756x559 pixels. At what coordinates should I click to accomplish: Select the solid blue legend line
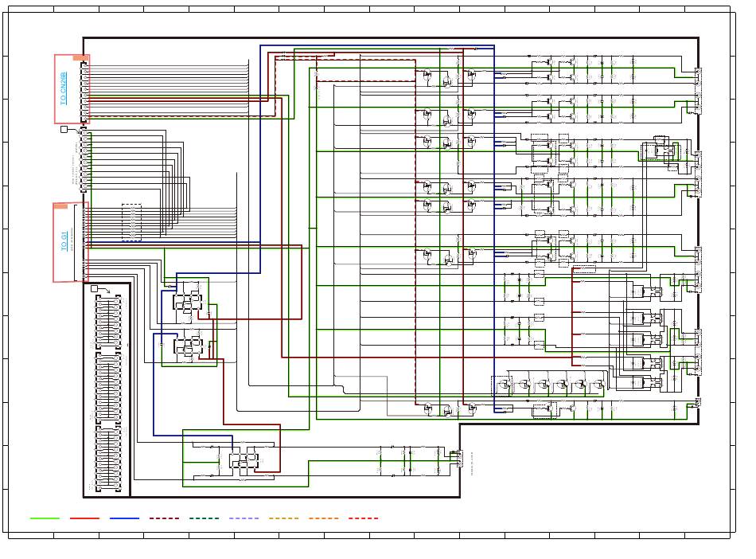click(124, 518)
